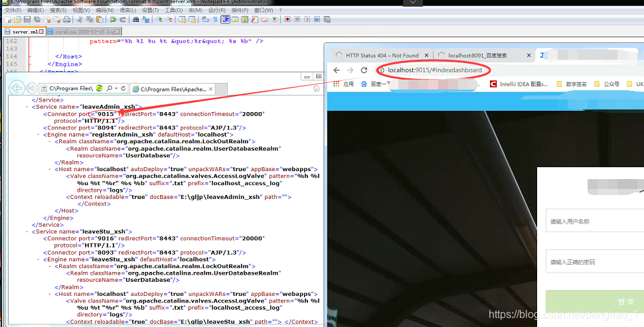644x327 pixels.
Task: Toggle synchronized vertical scrolling icon
Action: pyautogui.click(x=182, y=20)
